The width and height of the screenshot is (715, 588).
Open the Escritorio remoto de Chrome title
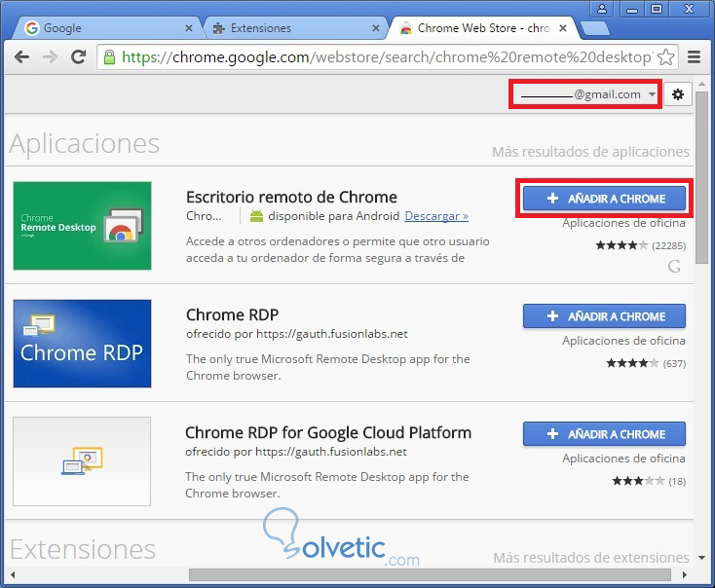click(291, 197)
